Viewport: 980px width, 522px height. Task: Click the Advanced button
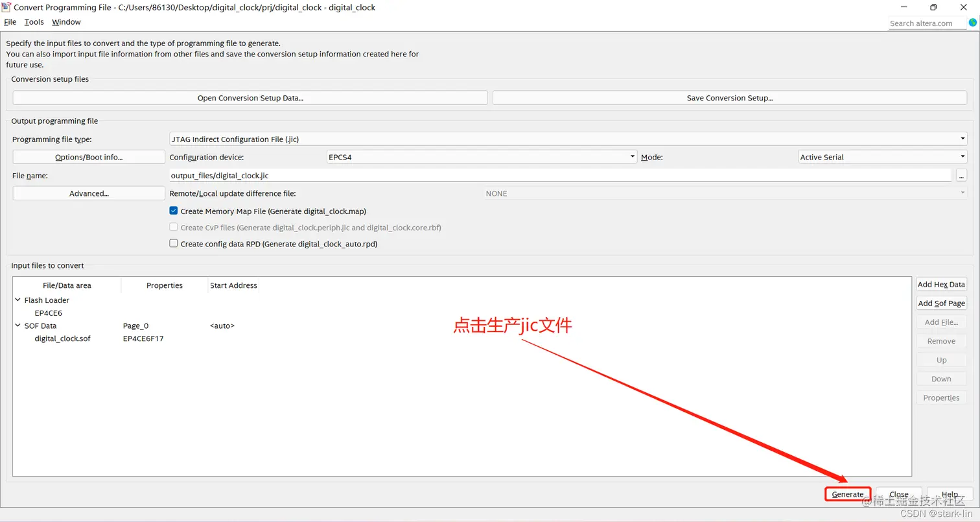click(89, 193)
